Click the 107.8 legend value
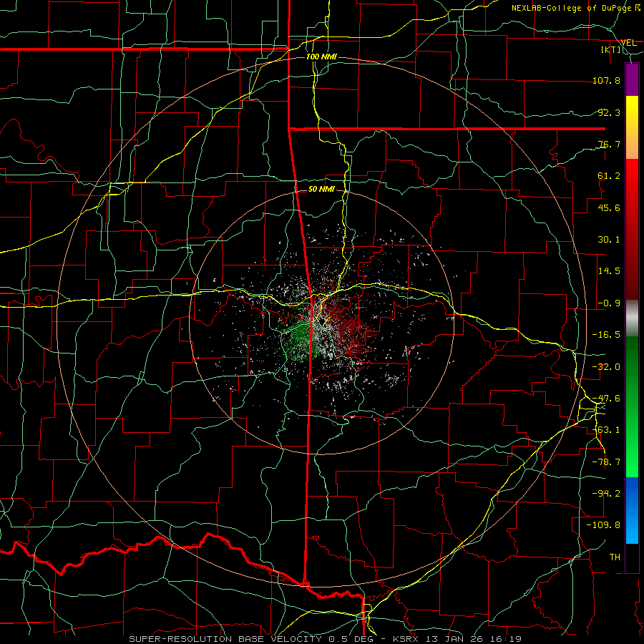Screen dimensions: 644x644 (x=606, y=80)
